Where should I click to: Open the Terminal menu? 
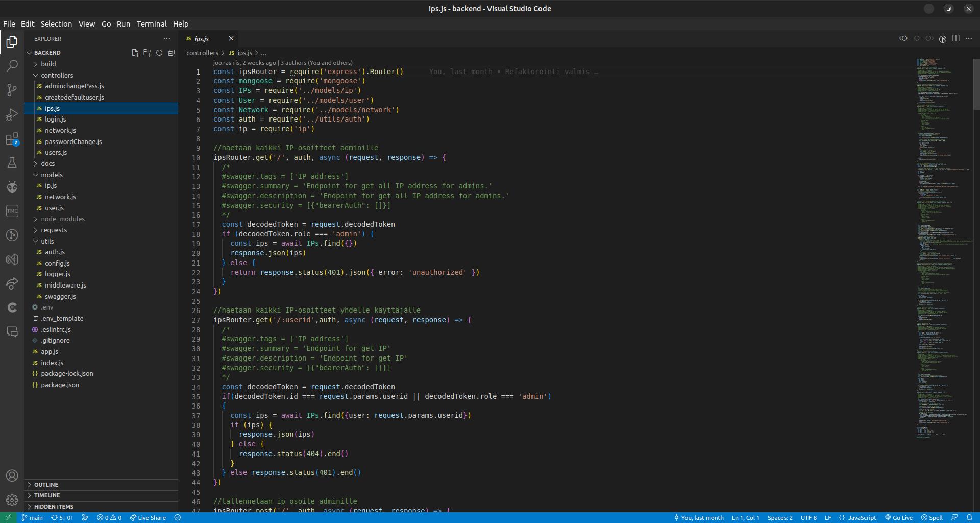point(152,24)
